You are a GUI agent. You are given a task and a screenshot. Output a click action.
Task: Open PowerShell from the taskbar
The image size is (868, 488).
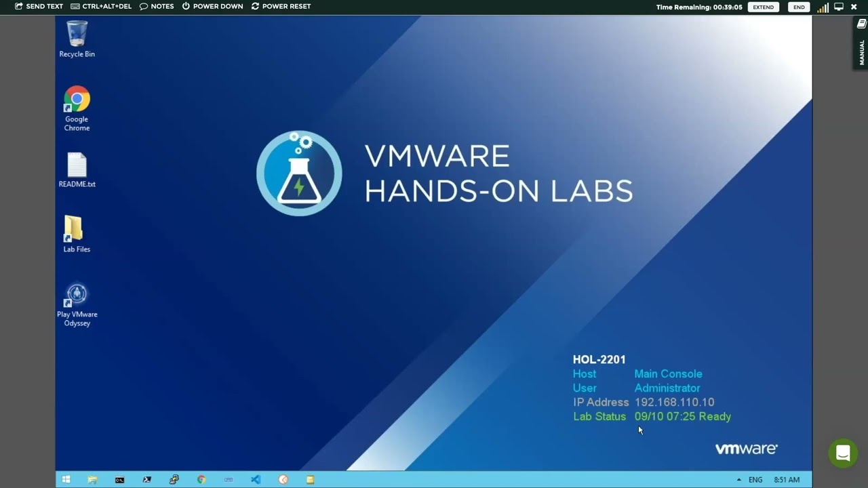tap(146, 479)
